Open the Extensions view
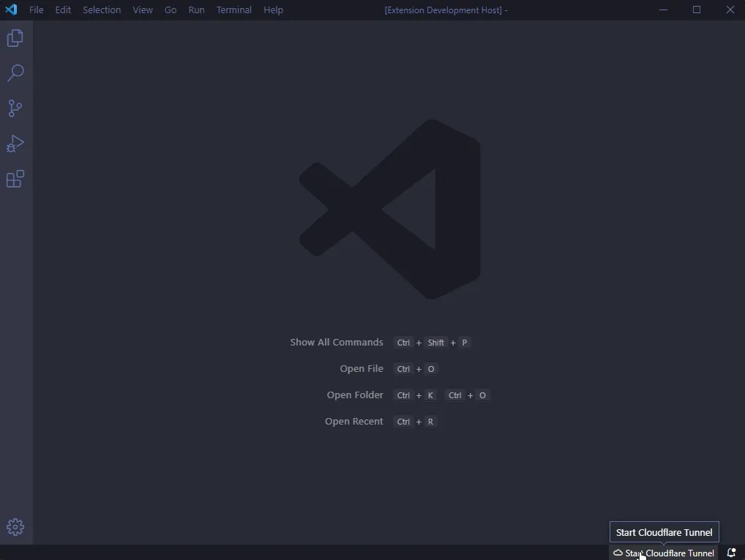 coord(15,179)
